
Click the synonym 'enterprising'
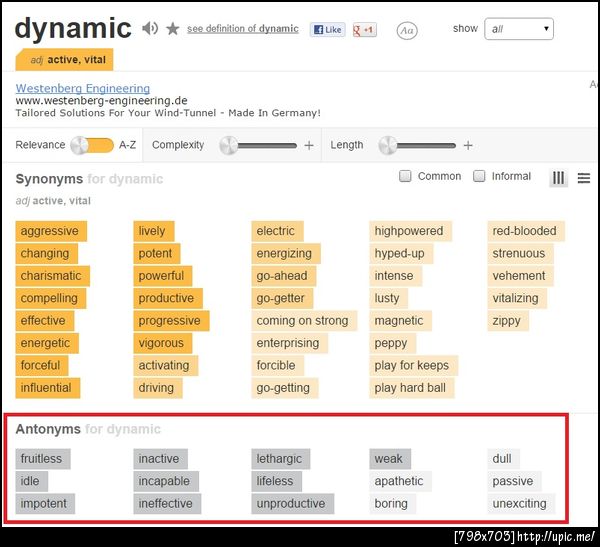[290, 343]
